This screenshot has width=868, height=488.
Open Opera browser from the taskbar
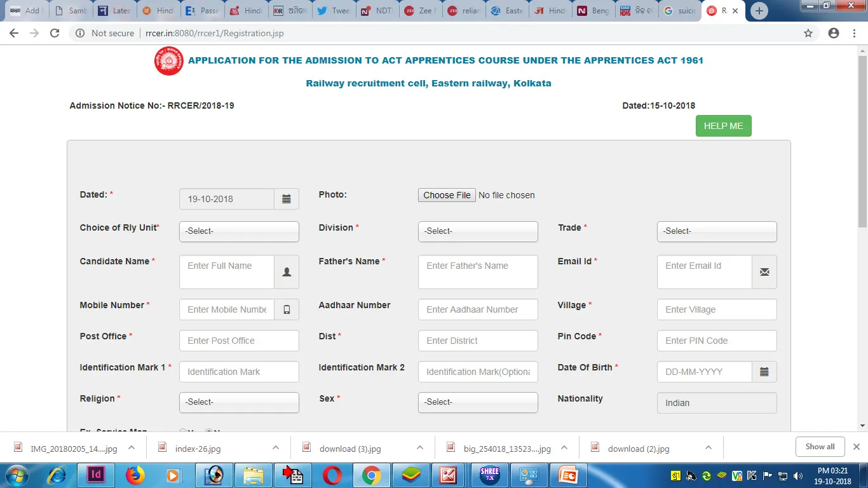click(x=332, y=475)
